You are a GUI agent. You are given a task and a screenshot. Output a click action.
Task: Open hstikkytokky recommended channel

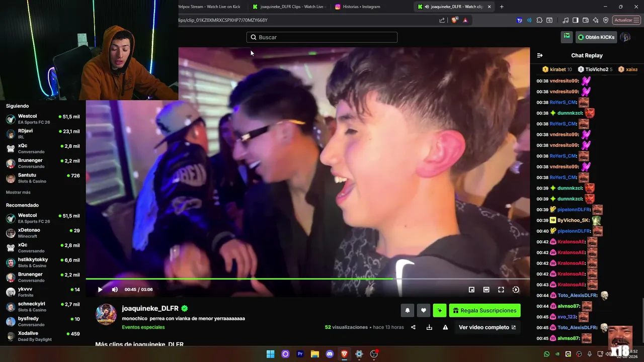[43, 262]
